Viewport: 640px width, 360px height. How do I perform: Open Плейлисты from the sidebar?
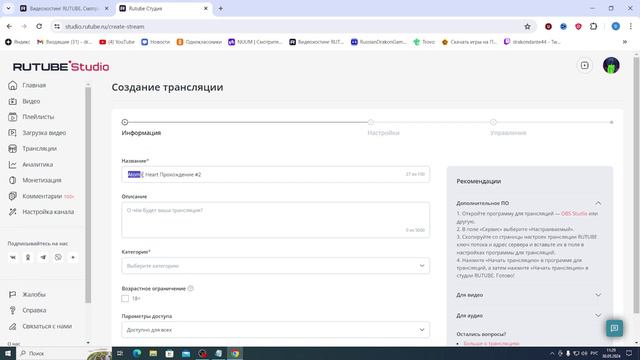pyautogui.click(x=31, y=117)
